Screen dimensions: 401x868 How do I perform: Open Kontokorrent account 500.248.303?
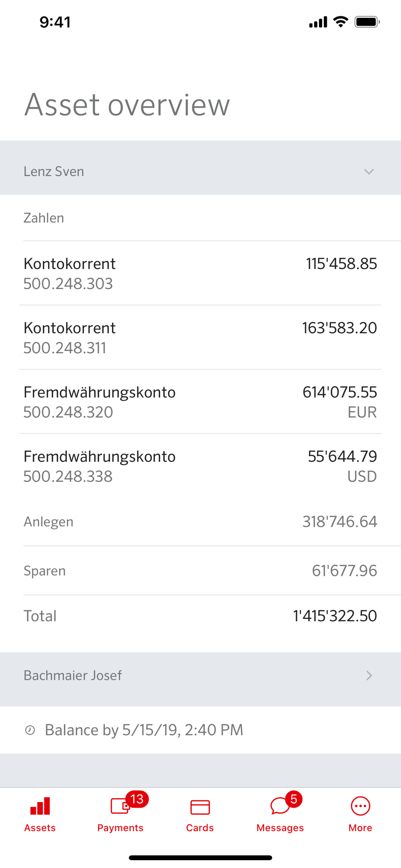[200, 273]
